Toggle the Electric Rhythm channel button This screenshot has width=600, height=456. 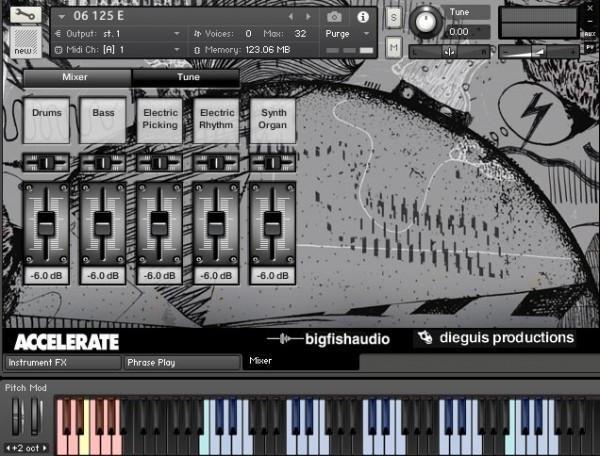click(x=216, y=120)
